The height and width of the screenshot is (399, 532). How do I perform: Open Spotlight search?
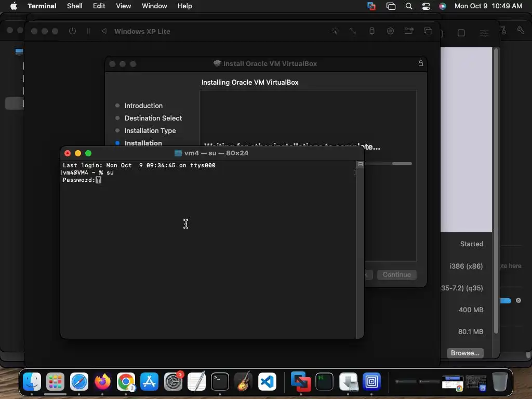409,6
